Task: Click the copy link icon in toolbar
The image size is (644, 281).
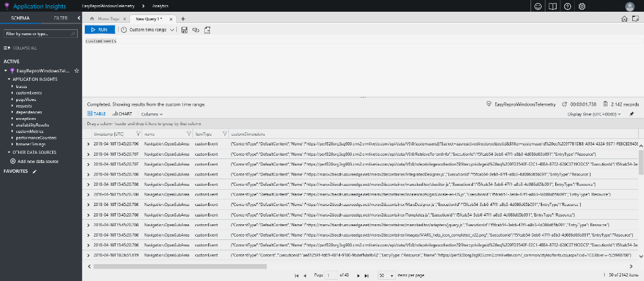Action: click(195, 30)
